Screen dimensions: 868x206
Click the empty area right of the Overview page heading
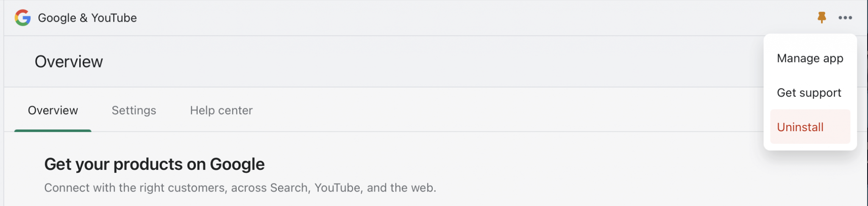[424, 62]
